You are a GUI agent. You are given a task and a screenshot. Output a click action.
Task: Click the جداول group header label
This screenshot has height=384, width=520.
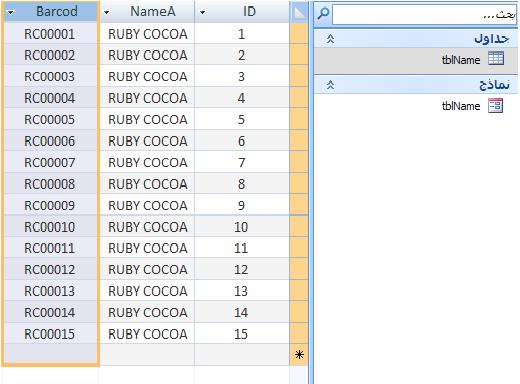click(492, 39)
